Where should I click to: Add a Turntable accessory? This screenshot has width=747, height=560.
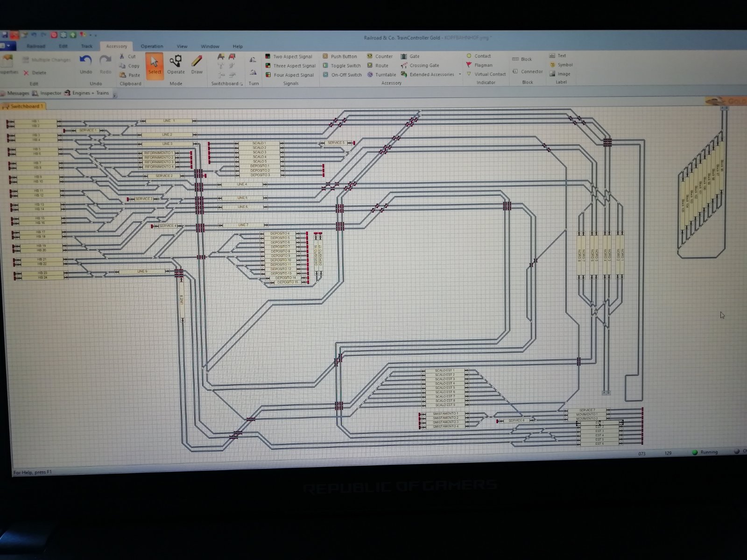pyautogui.click(x=385, y=75)
